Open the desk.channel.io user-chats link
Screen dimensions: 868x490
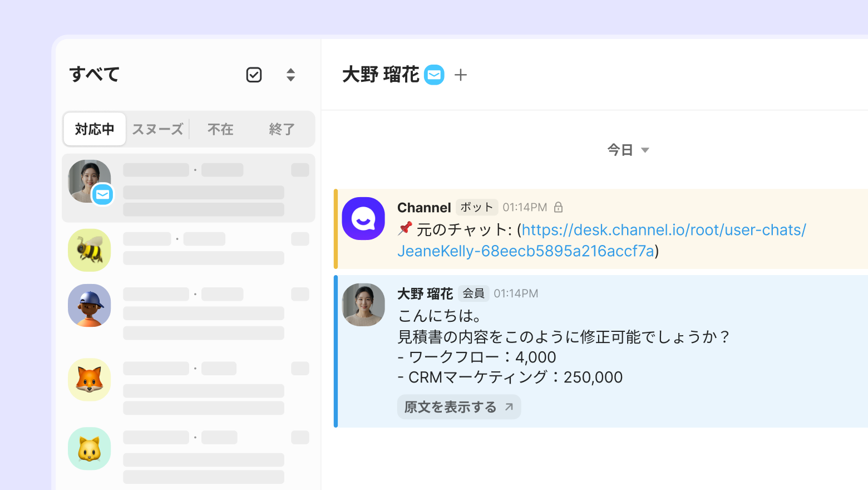(601, 240)
